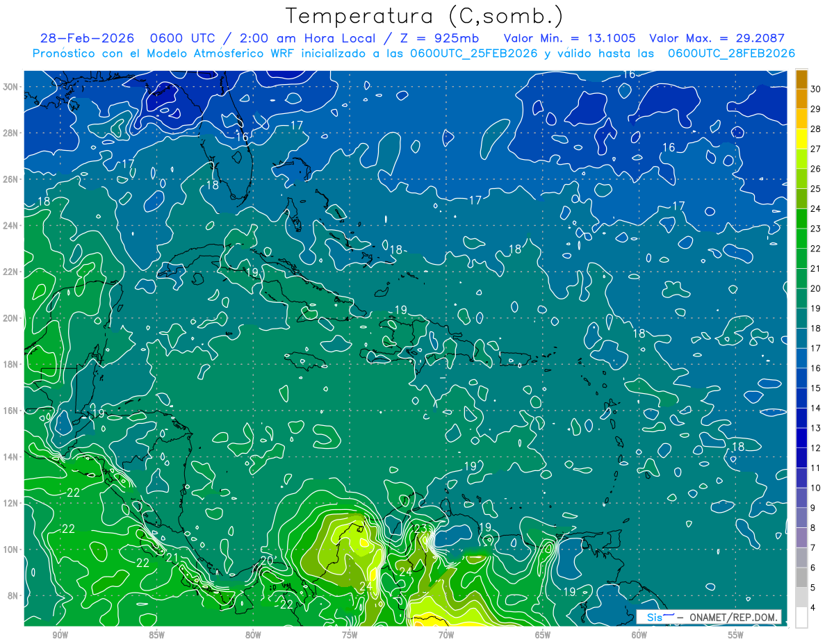Click the '30N' latitude axis label

(x=12, y=87)
